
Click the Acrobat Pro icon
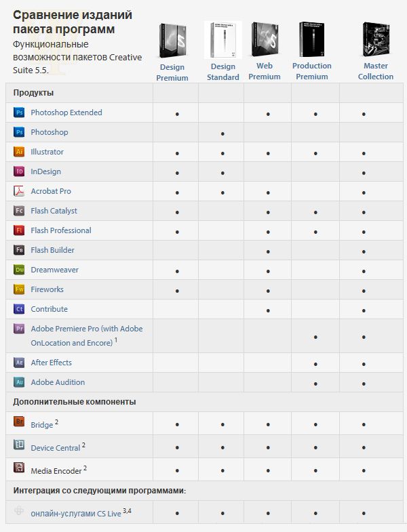(19, 191)
